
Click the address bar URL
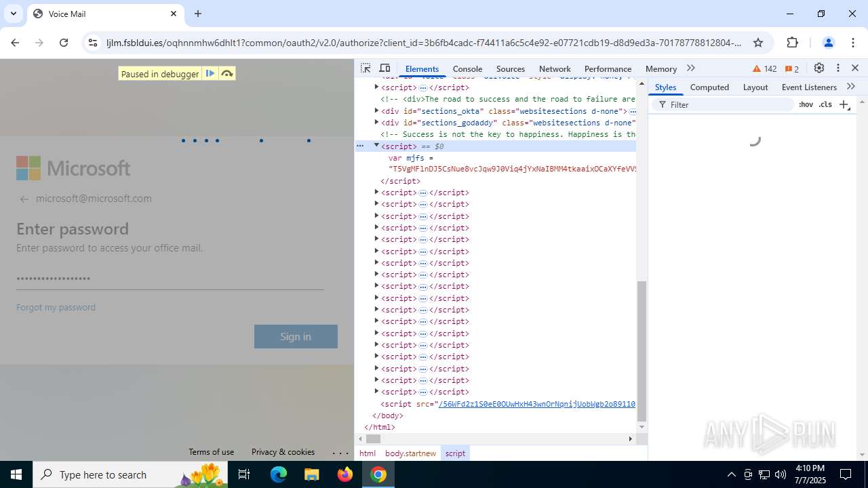424,43
